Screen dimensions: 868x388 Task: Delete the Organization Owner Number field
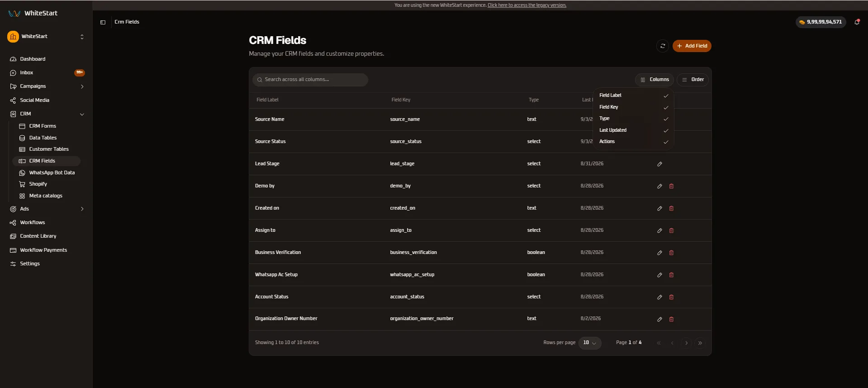pos(671,319)
